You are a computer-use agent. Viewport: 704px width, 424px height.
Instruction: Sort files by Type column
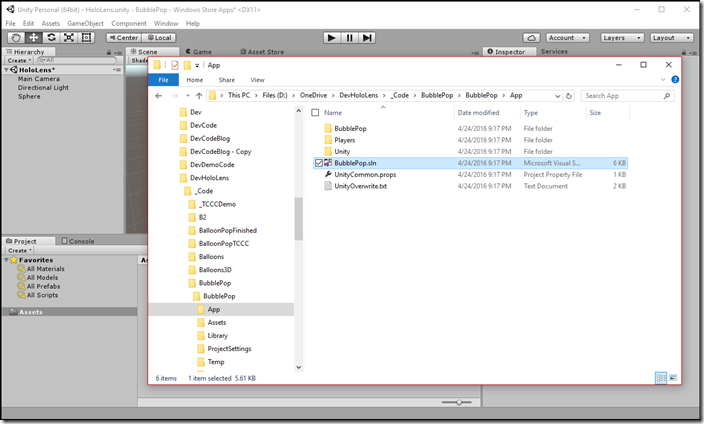point(531,113)
